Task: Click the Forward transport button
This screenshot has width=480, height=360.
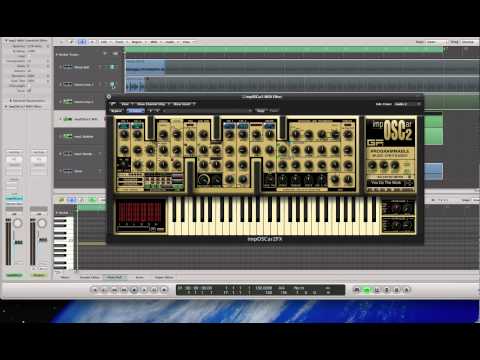Action: (124, 290)
